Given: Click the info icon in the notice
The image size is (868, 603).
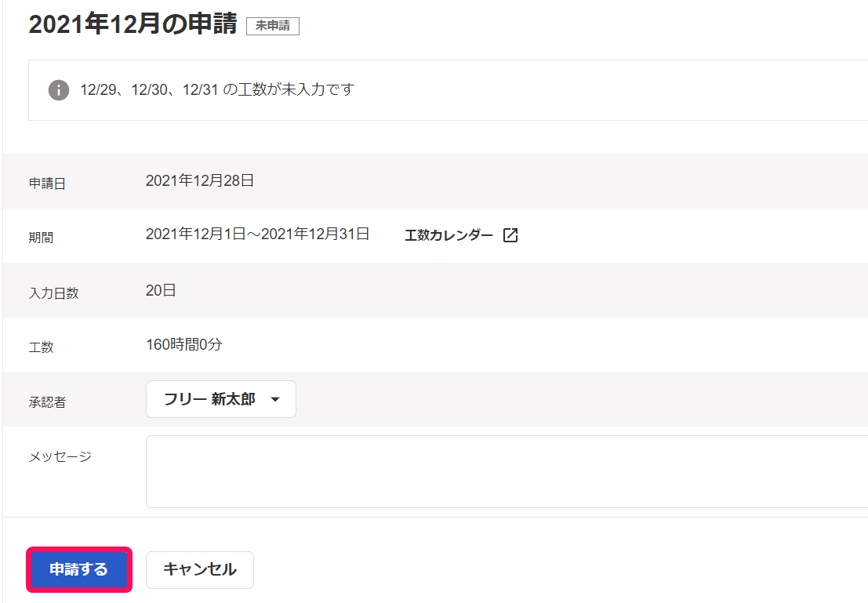Looking at the screenshot, I should tap(59, 89).
